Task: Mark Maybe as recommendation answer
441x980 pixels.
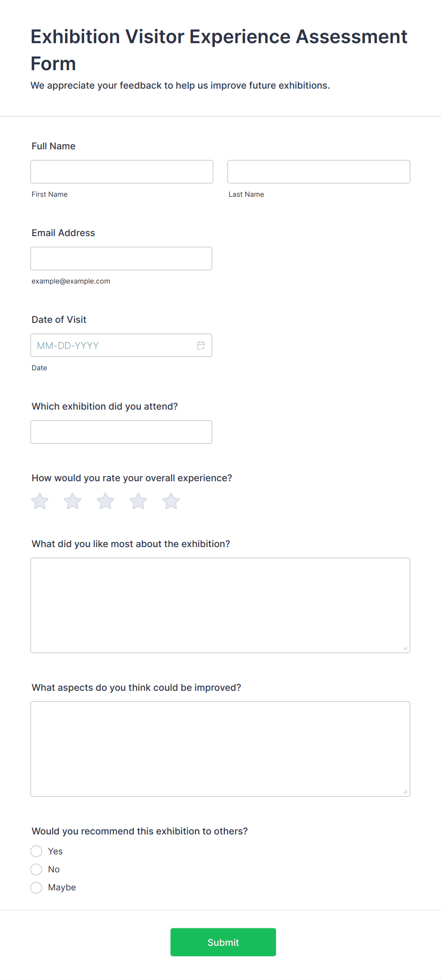Action: pyautogui.click(x=36, y=888)
